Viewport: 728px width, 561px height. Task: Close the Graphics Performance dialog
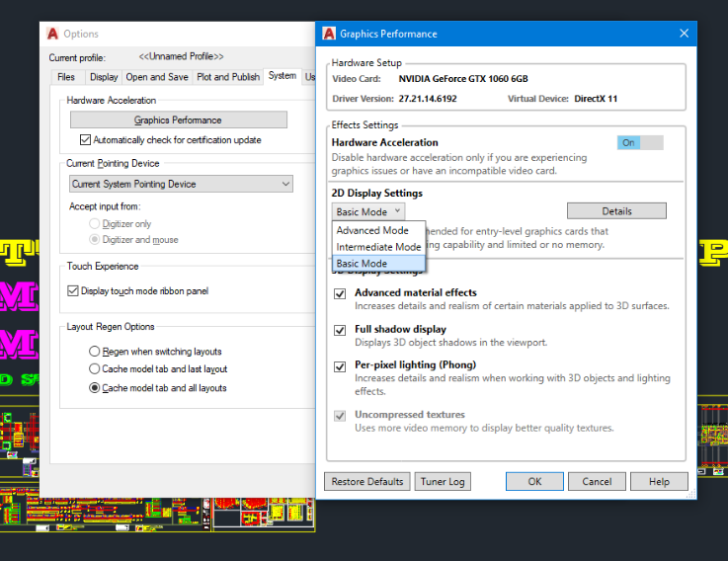pos(684,34)
